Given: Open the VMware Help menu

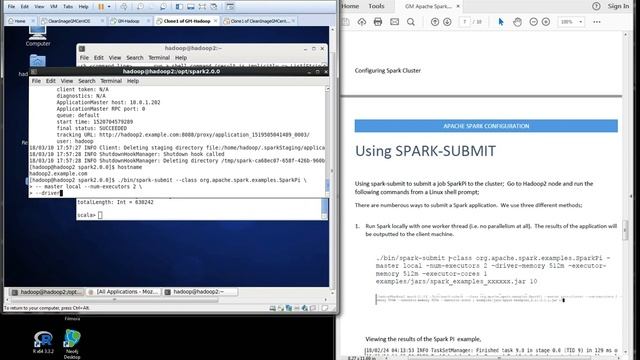Looking at the screenshot, I should pos(83,7).
